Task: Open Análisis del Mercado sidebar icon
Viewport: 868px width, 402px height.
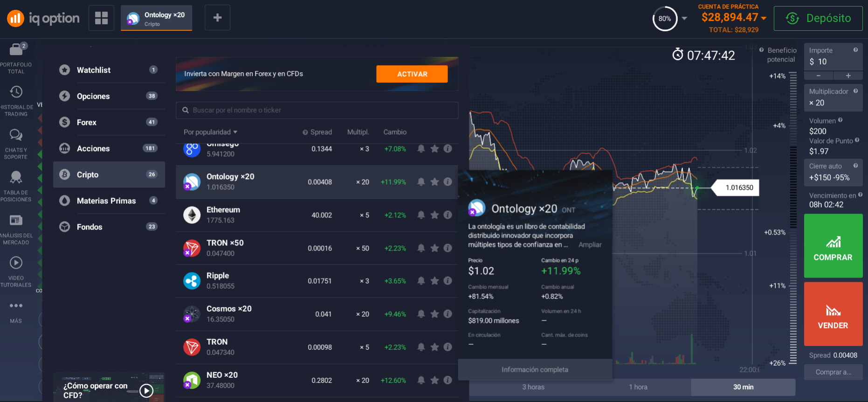Action: coord(16,220)
